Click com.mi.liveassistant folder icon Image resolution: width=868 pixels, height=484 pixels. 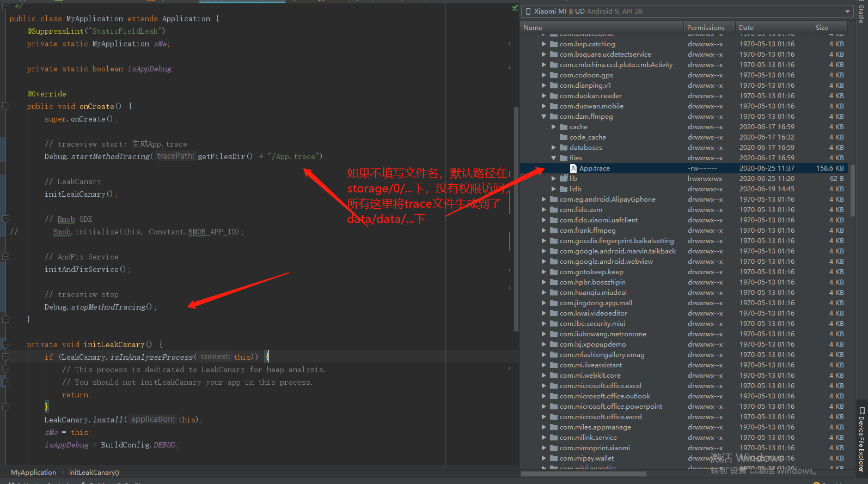pos(554,365)
